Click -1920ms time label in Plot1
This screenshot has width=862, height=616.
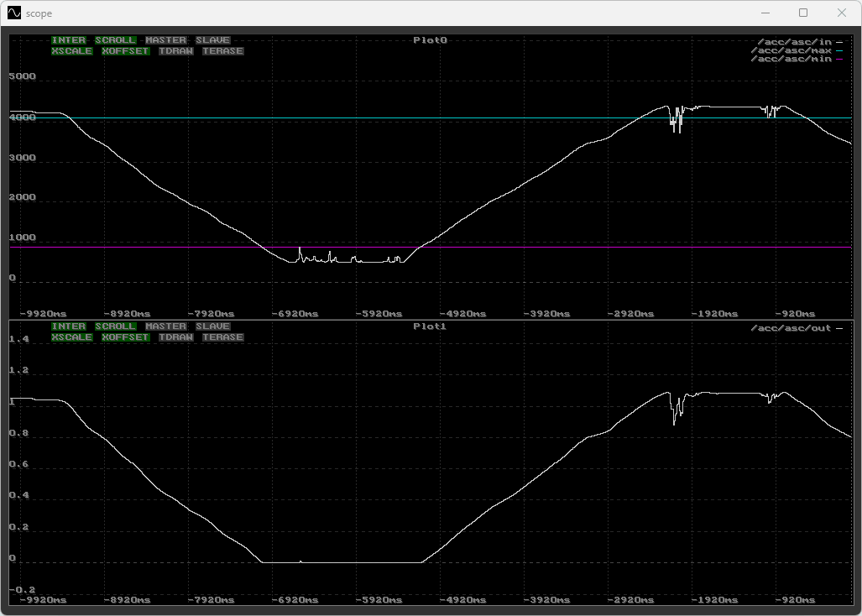[x=714, y=599]
